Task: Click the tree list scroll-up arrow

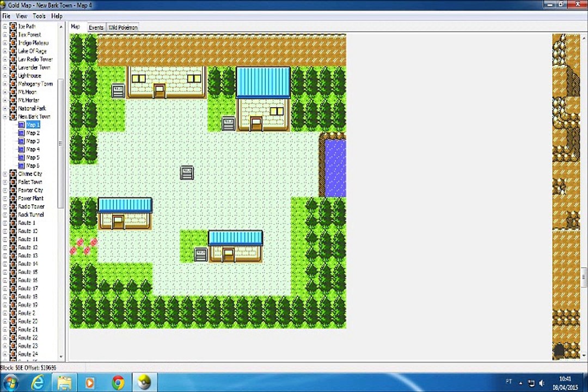Action: [61, 27]
